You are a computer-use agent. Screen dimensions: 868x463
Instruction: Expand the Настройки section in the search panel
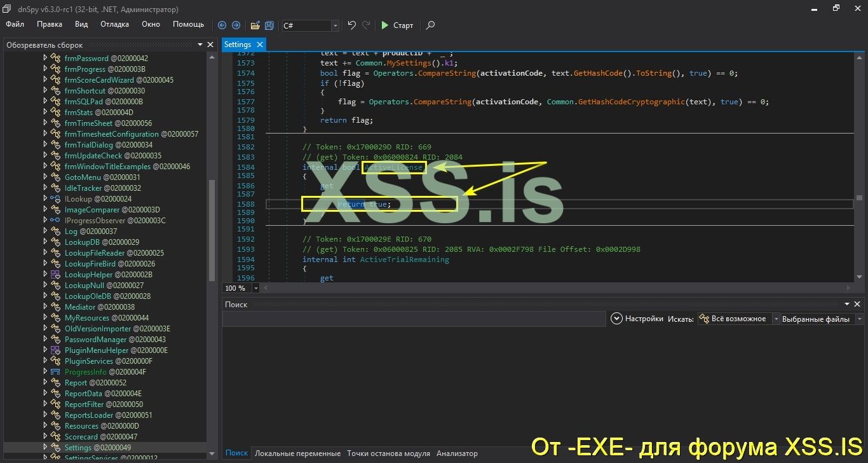click(x=616, y=319)
